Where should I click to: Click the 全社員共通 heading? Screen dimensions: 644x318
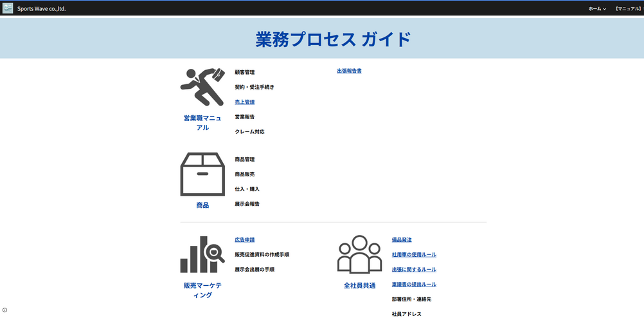(x=359, y=285)
